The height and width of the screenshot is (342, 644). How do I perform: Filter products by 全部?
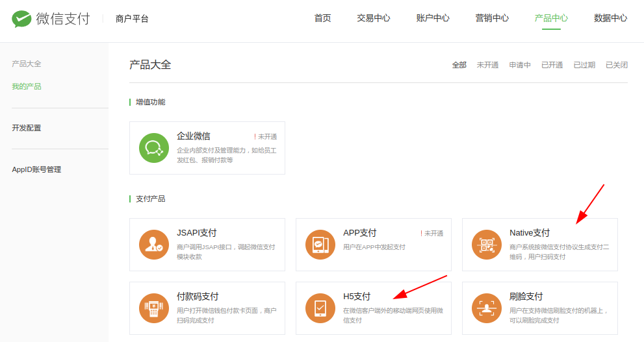click(459, 65)
